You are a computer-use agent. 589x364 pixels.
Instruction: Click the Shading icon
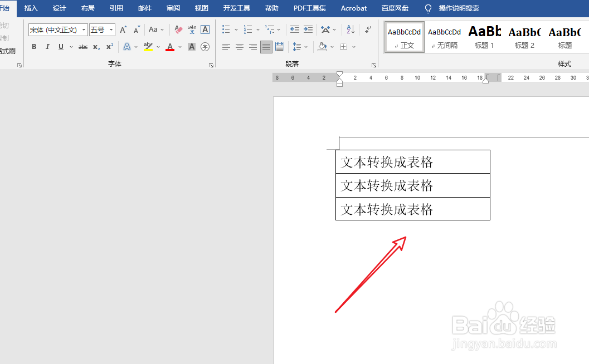tap(323, 47)
